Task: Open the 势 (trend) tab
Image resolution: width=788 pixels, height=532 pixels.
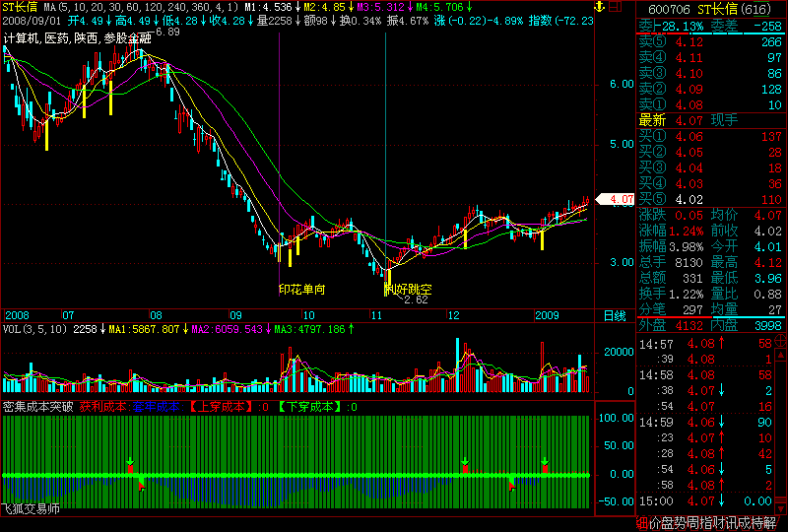Action: coord(680,523)
